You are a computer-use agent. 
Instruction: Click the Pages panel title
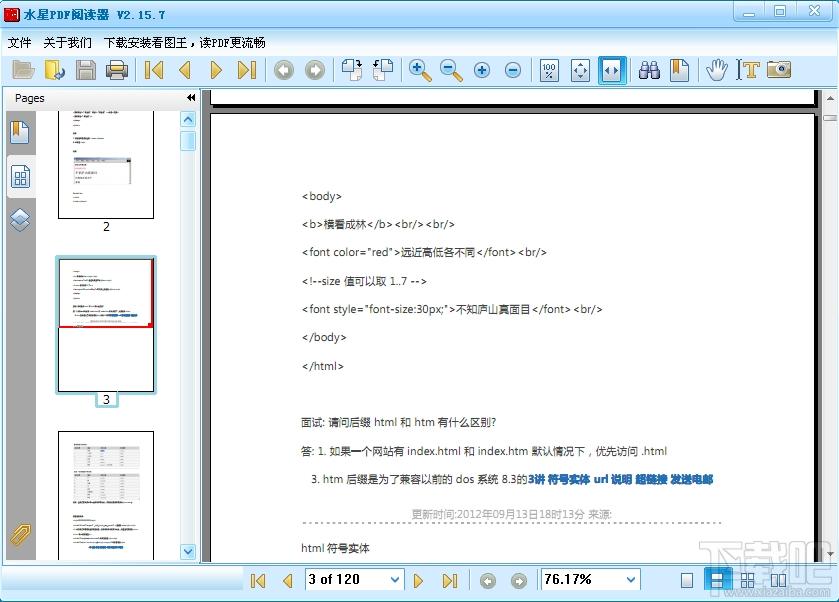[29, 98]
